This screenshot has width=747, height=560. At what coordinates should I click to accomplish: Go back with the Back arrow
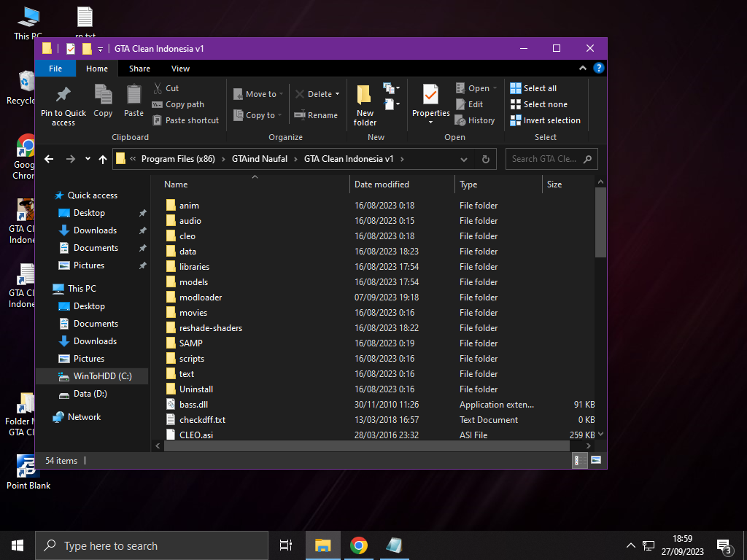coord(49,159)
